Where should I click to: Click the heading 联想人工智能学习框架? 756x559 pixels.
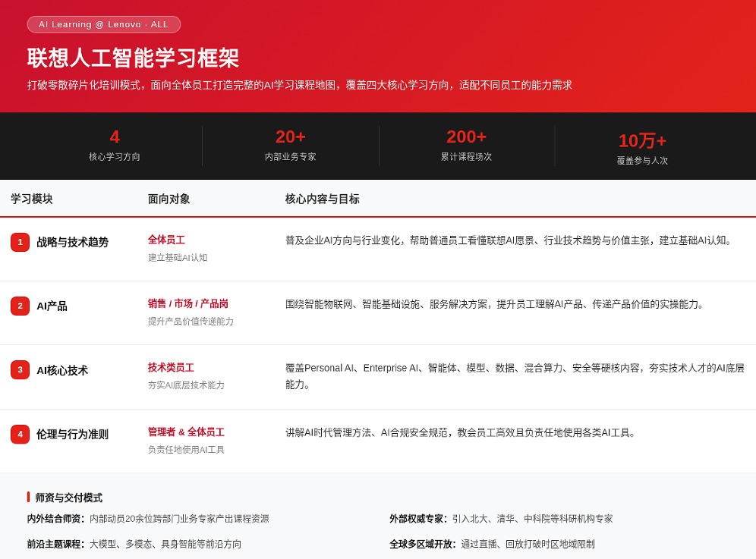pos(133,58)
